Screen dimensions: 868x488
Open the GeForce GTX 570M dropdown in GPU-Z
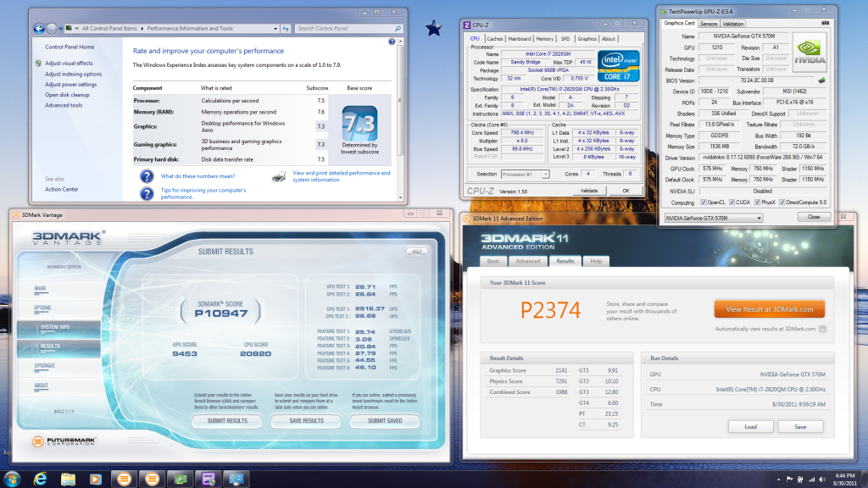pos(714,218)
